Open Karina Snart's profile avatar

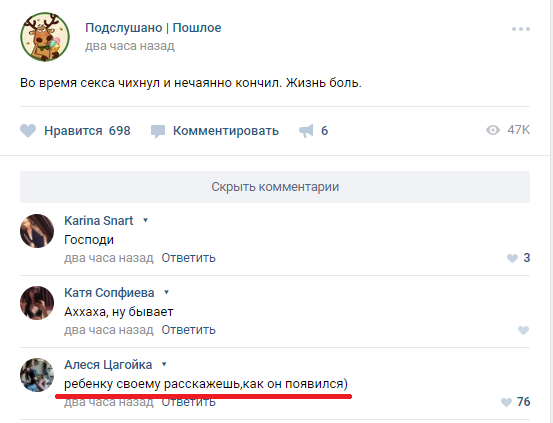(37, 231)
